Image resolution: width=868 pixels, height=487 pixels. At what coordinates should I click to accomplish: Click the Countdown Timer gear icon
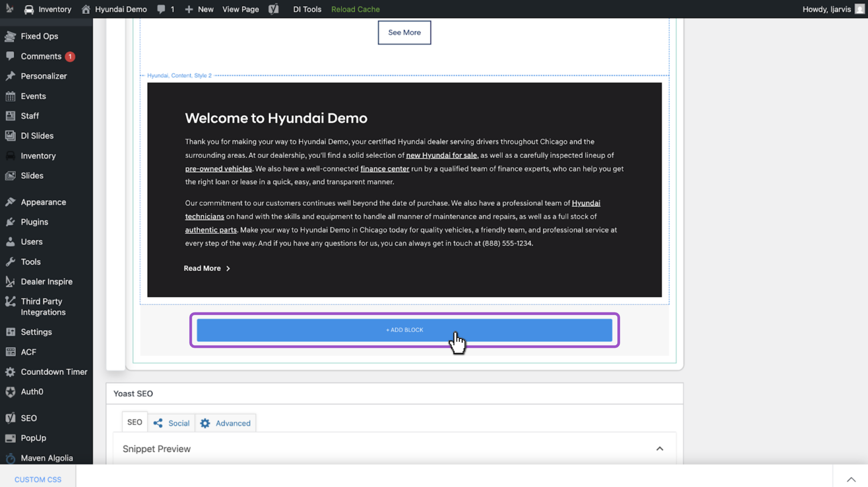coord(10,372)
